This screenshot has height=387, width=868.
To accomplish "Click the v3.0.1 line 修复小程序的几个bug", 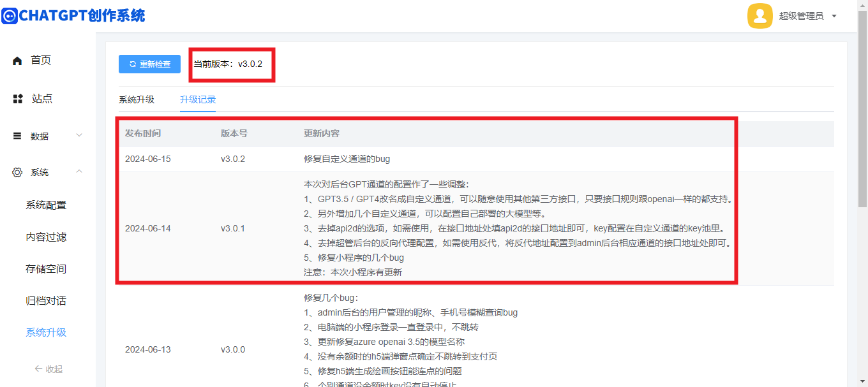I will (354, 258).
